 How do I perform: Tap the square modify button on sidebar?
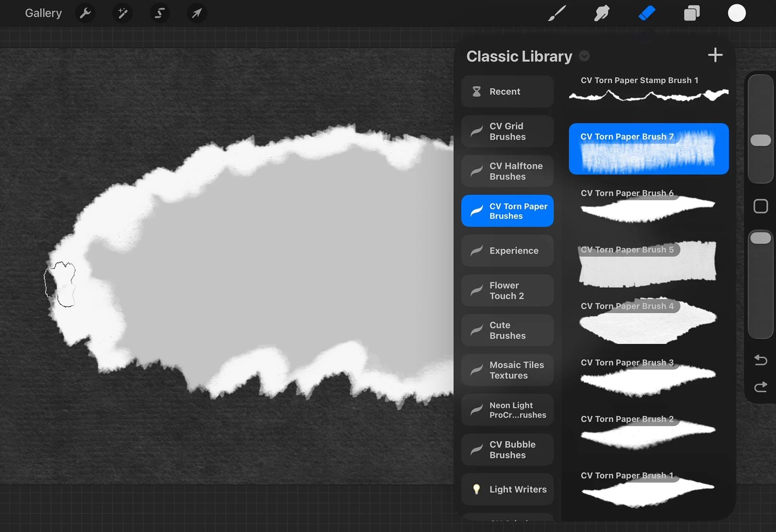tap(760, 206)
